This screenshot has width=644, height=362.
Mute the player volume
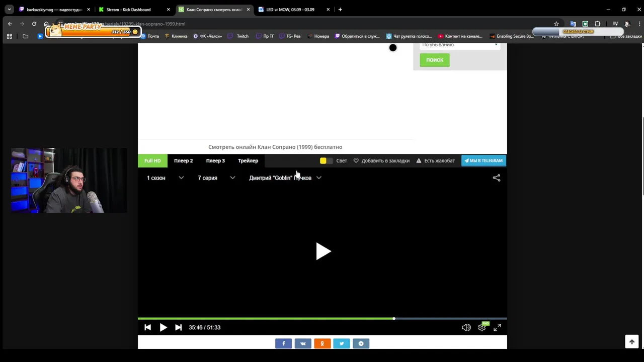(466, 327)
